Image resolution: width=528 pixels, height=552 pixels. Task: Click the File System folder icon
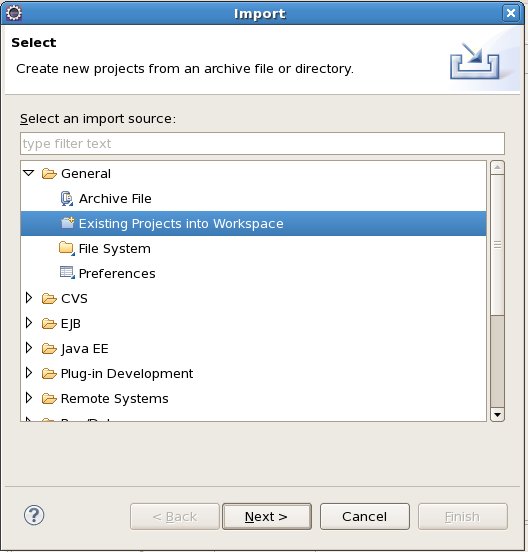[x=67, y=248]
